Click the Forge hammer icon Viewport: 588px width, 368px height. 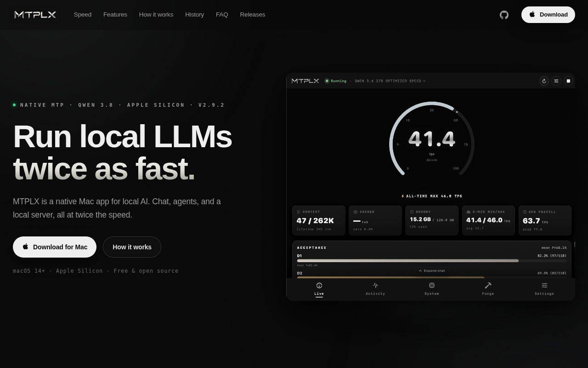click(488, 285)
